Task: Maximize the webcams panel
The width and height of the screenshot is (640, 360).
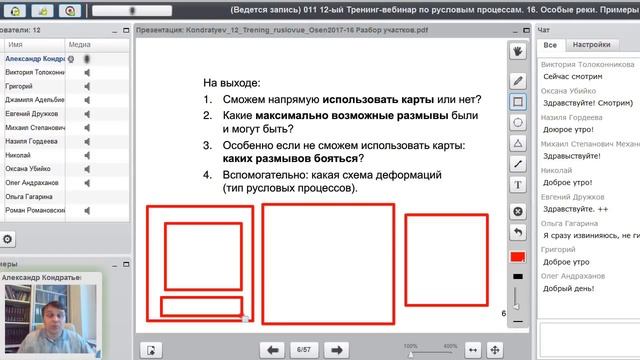Action: (x=126, y=264)
